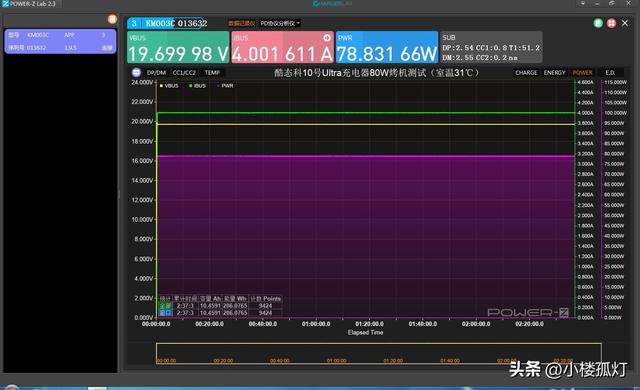Click the 02:20:00.0 time axis label
This screenshot has height=390, width=640.
point(529,324)
